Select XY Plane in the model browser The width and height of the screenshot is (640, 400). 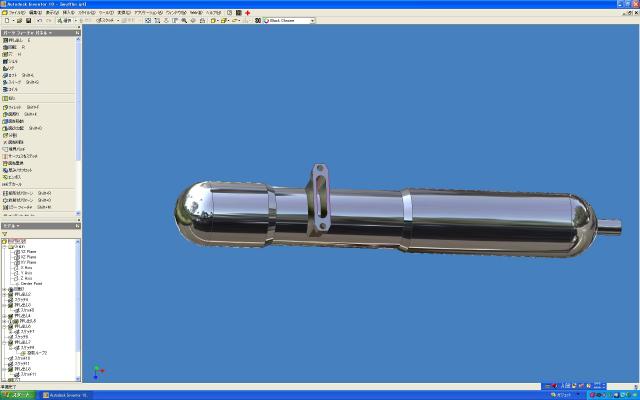click(27, 262)
